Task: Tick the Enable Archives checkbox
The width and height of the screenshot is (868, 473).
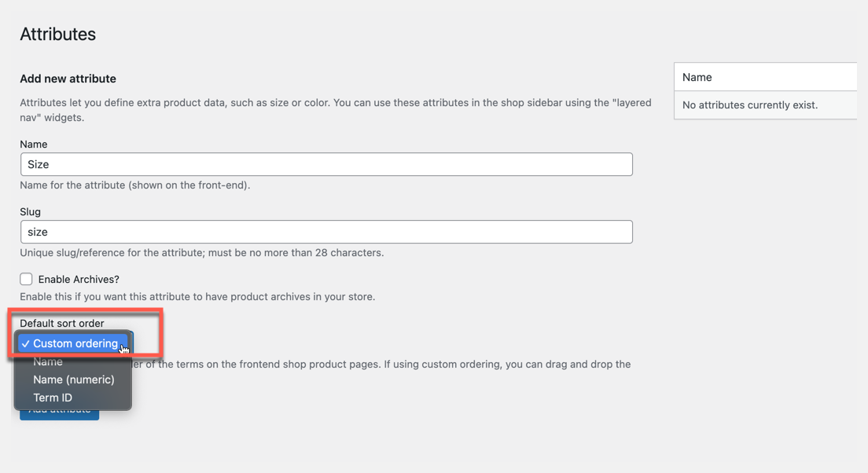Action: point(27,279)
